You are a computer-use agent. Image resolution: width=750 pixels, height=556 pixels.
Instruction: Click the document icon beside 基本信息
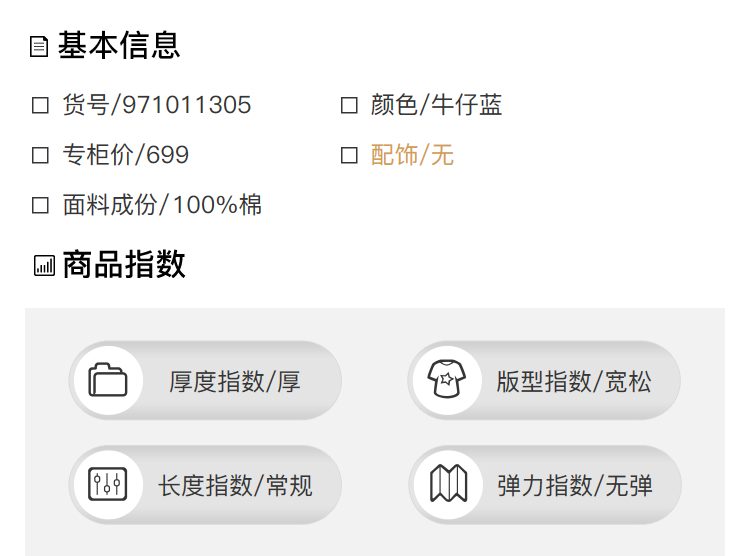(39, 47)
